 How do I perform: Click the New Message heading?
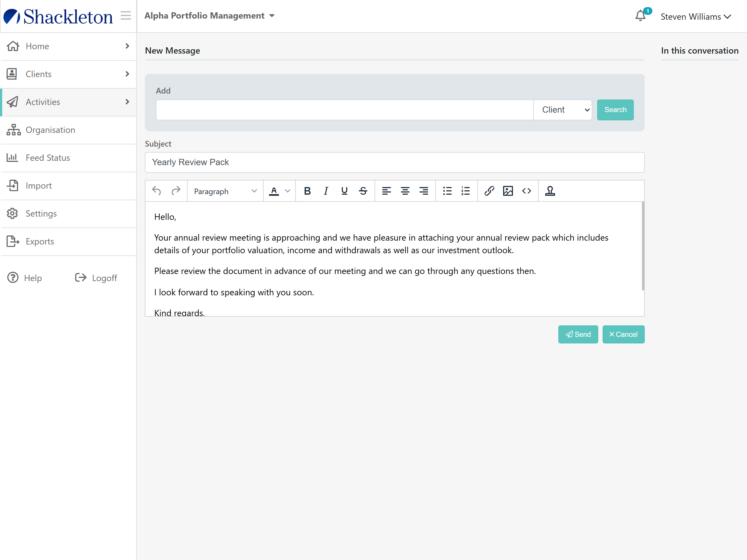coord(173,51)
